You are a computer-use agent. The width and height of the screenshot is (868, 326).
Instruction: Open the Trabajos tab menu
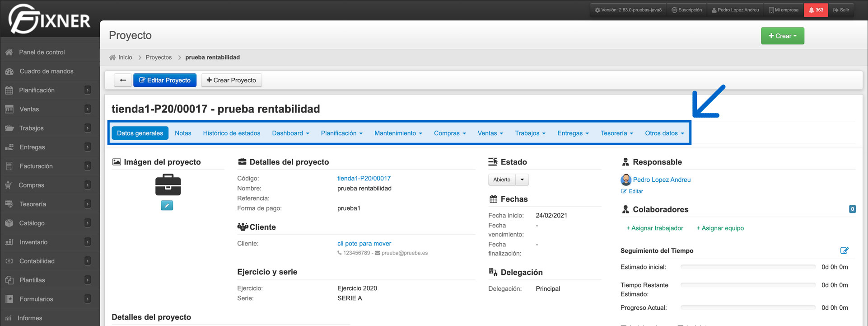530,133
